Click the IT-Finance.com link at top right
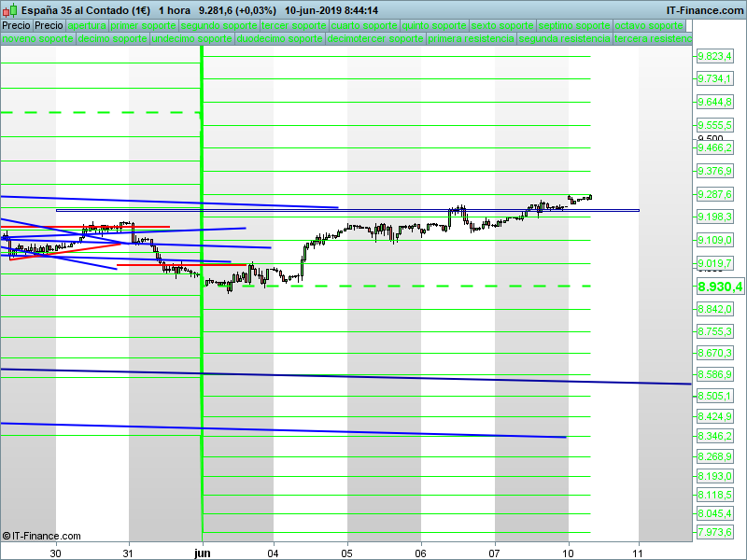The height and width of the screenshot is (560, 747). [x=705, y=10]
